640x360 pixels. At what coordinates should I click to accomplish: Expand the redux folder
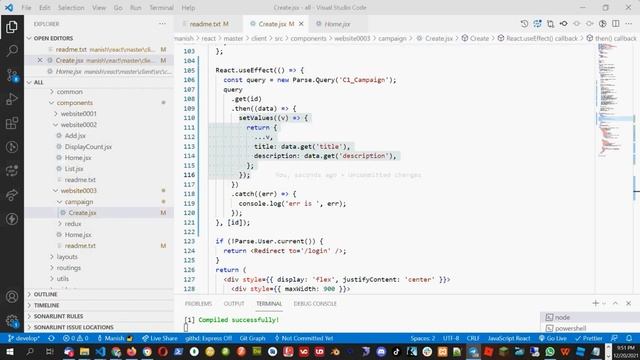73,224
